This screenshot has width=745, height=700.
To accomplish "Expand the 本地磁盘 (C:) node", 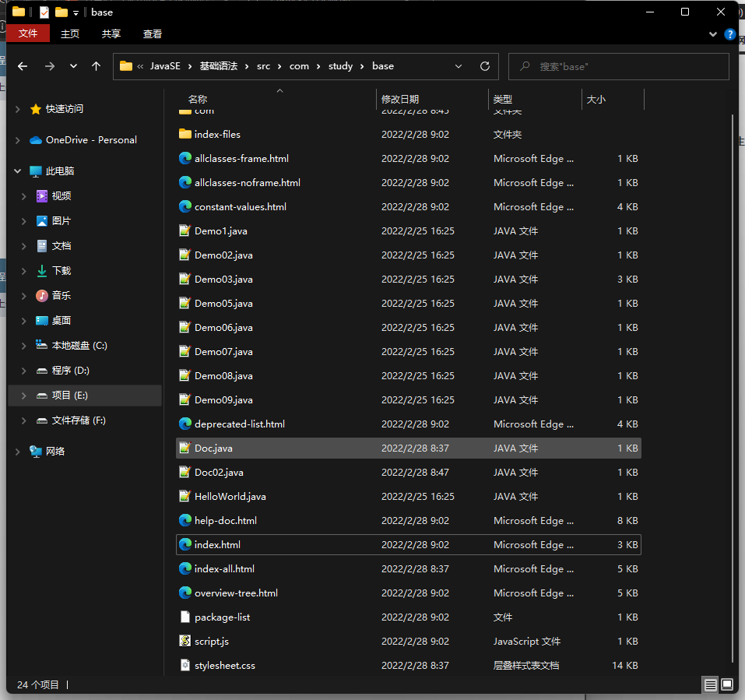I will coord(24,346).
